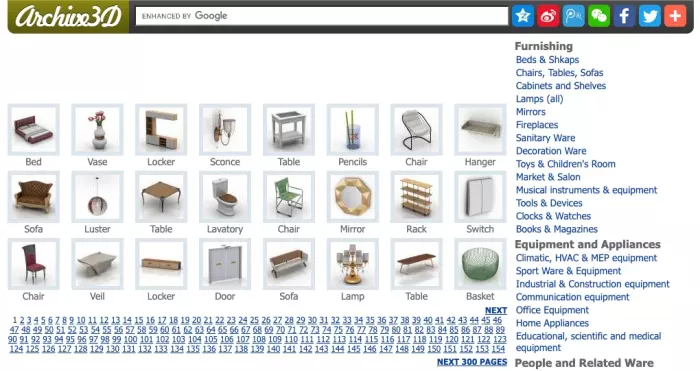Share on Facebook icon
The image size is (700, 371).
(625, 16)
